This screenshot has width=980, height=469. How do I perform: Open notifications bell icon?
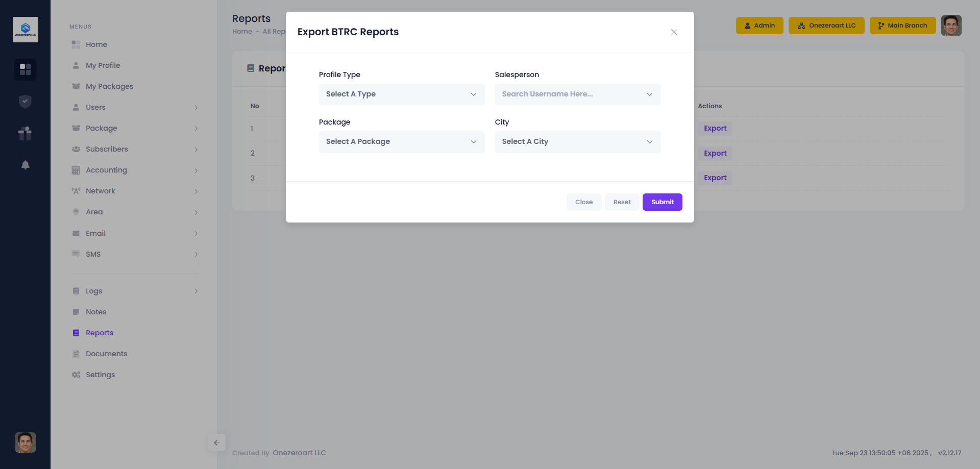[x=25, y=165]
